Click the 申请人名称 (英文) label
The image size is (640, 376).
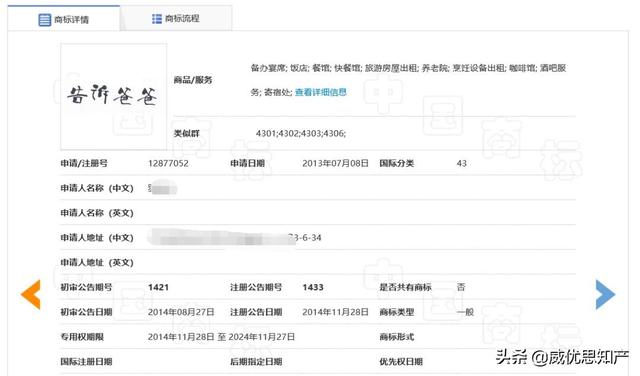(x=97, y=213)
